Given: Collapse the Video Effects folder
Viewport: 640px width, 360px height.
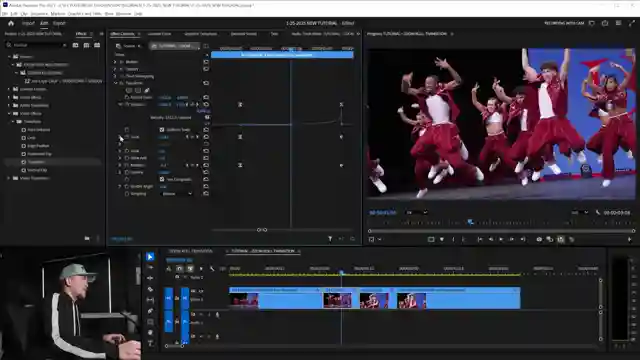Looking at the screenshot, I should pyautogui.click(x=9, y=113).
